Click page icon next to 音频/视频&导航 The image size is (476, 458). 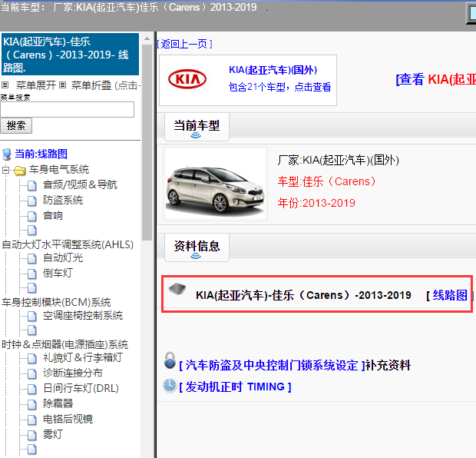[x=32, y=184]
